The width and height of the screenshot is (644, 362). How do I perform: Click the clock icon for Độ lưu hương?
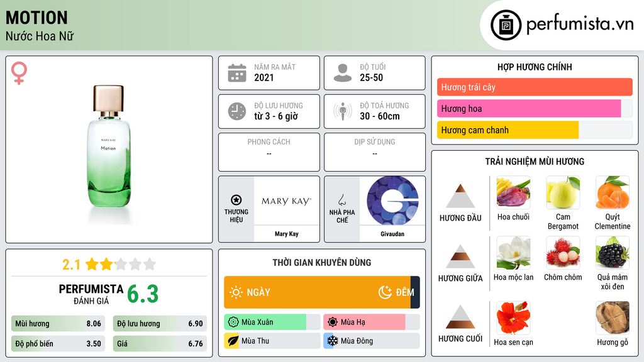237,111
